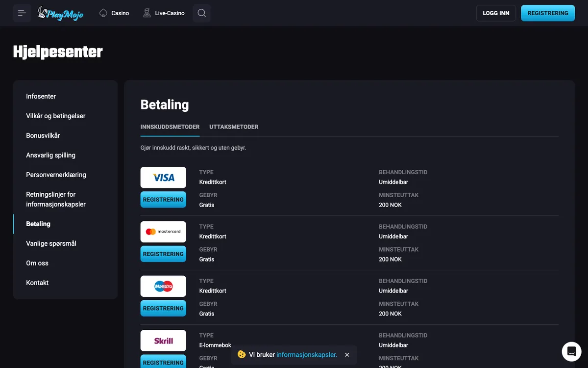Go to Casino section

[x=114, y=13]
